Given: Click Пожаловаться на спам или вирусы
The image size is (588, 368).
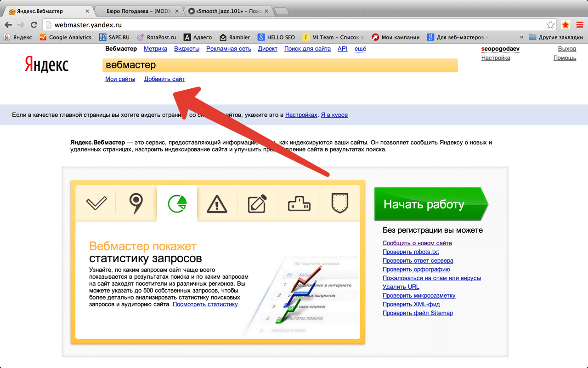Looking at the screenshot, I should pyautogui.click(x=432, y=278).
